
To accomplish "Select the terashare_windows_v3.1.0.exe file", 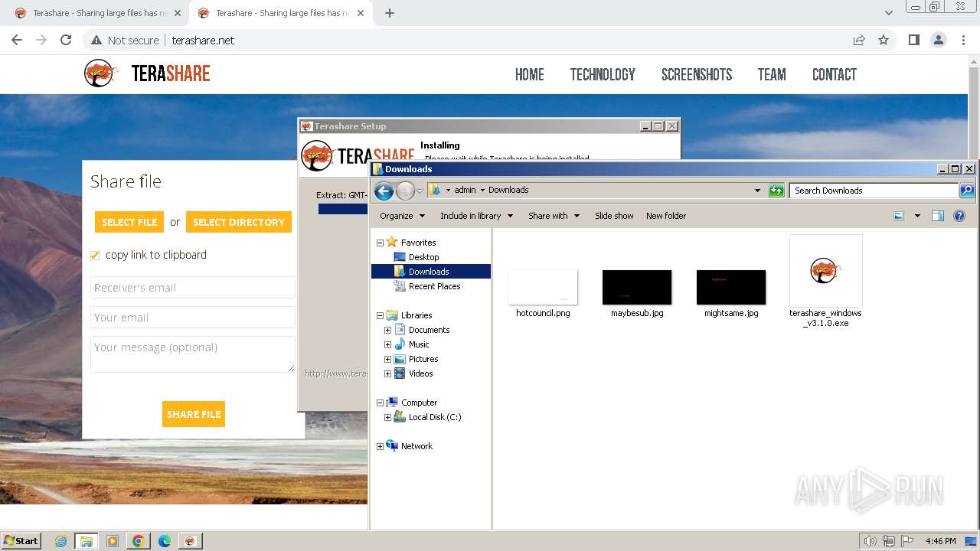I will 825,282.
